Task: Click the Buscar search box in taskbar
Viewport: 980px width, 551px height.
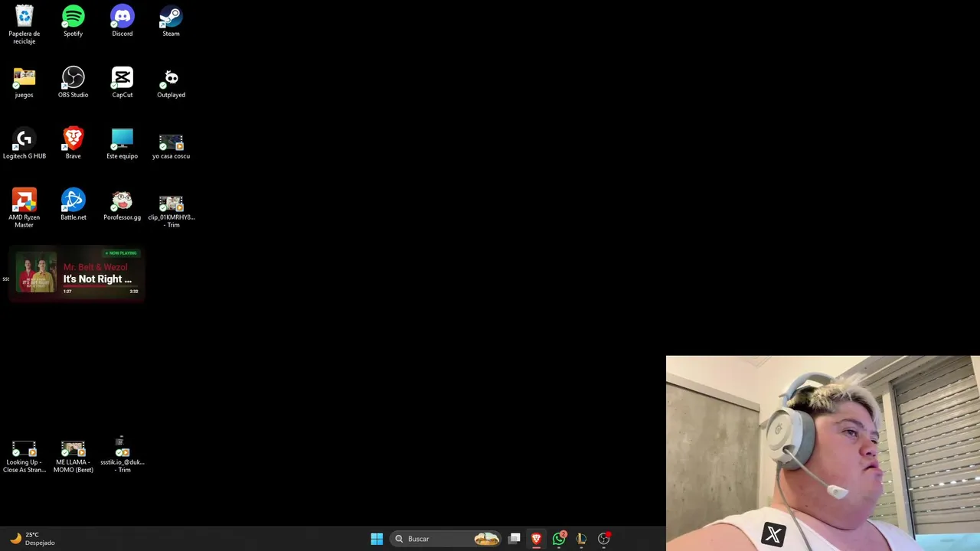Action: pos(446,539)
